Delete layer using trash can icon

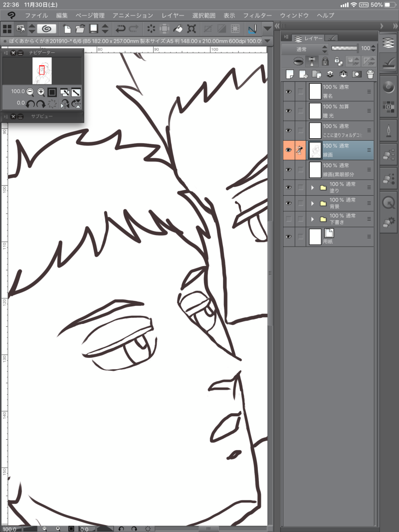pyautogui.click(x=370, y=74)
